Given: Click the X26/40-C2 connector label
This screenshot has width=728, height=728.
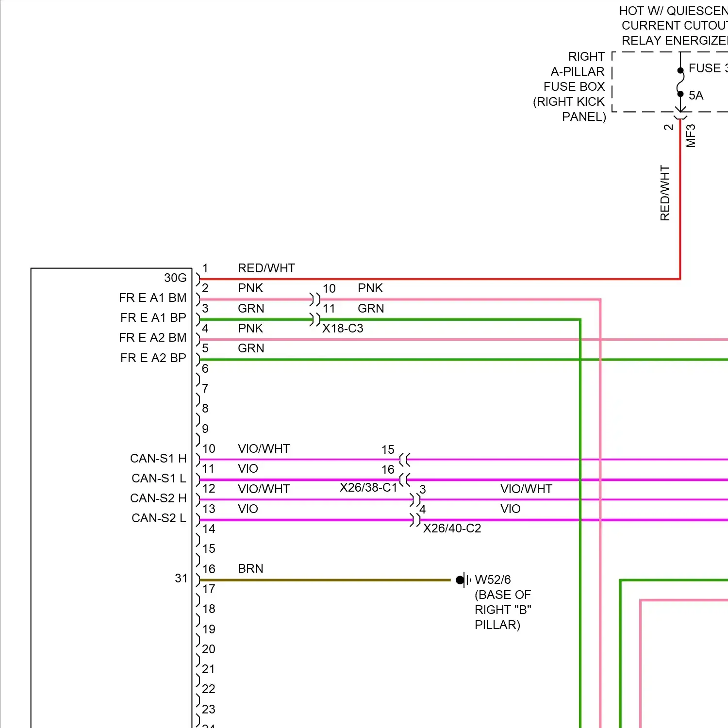Looking at the screenshot, I should [452, 529].
